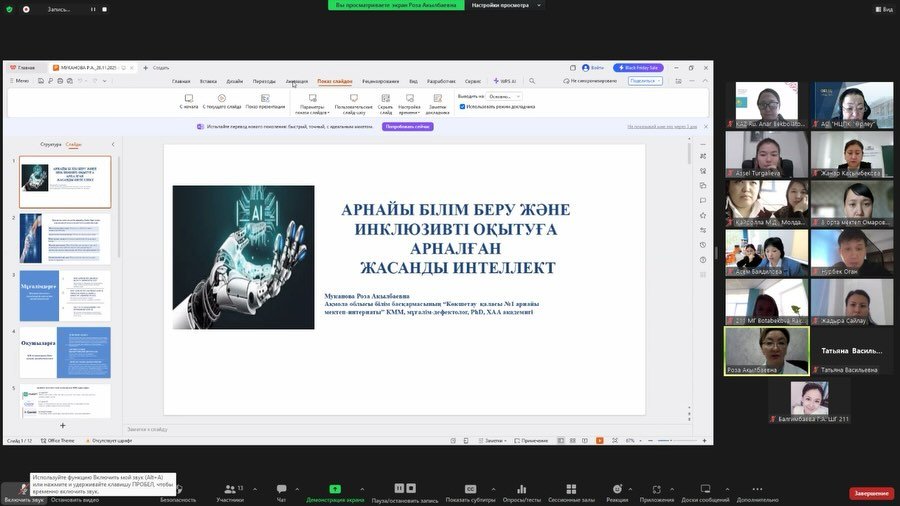Open the Реакции (Reactions) menu
Image resolution: width=900 pixels, height=506 pixels.
(617, 489)
